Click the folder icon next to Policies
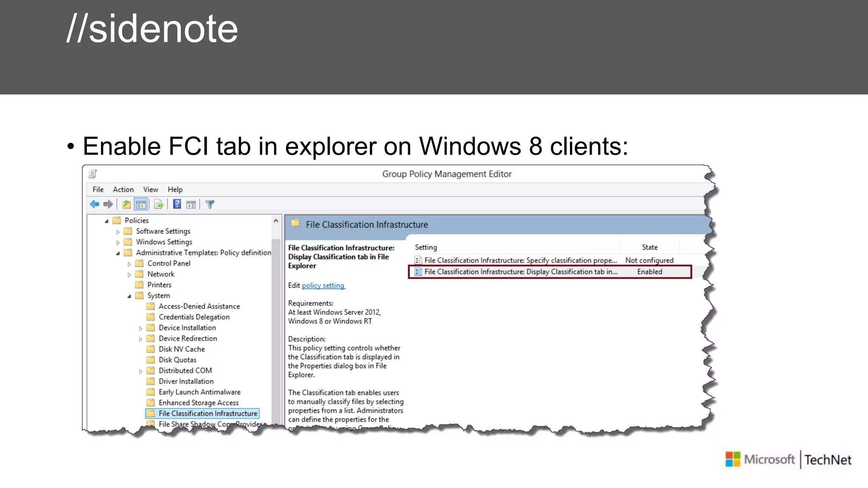This screenshot has width=868, height=488. point(117,220)
